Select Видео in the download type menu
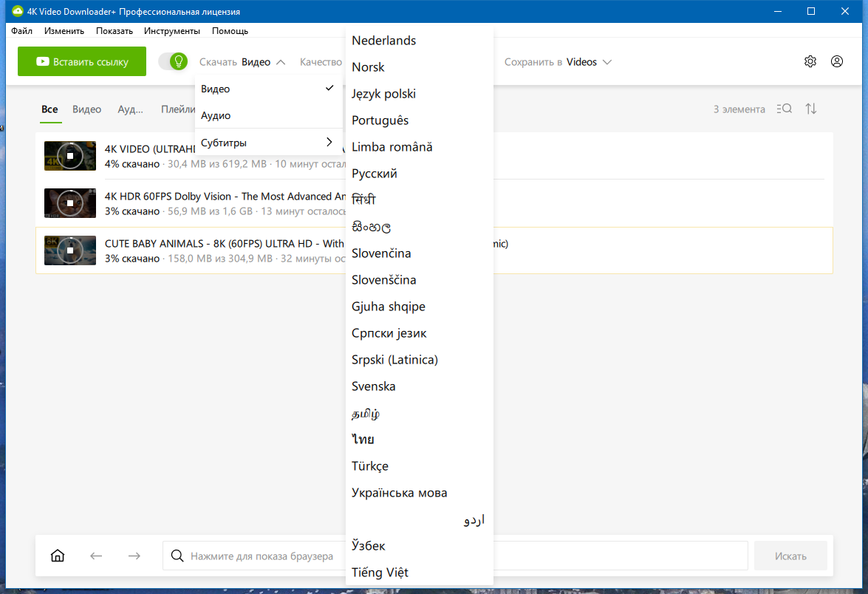The height and width of the screenshot is (594, 868). (269, 89)
